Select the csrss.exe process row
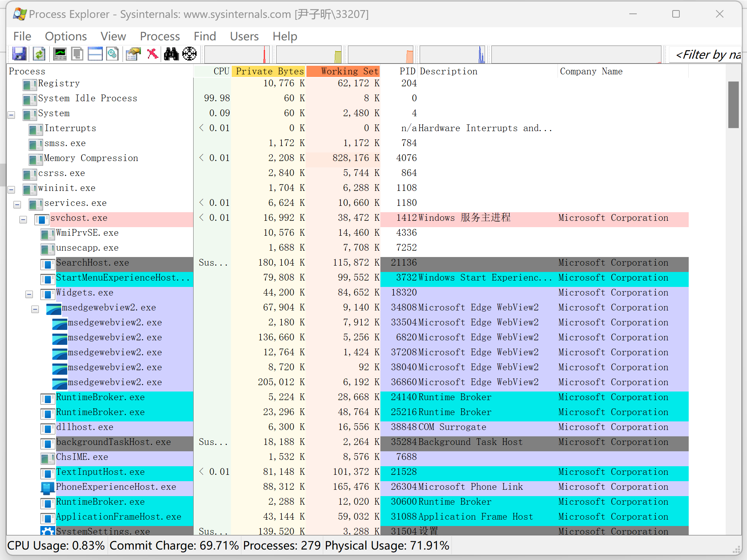This screenshot has height=560, width=747. click(x=348, y=173)
